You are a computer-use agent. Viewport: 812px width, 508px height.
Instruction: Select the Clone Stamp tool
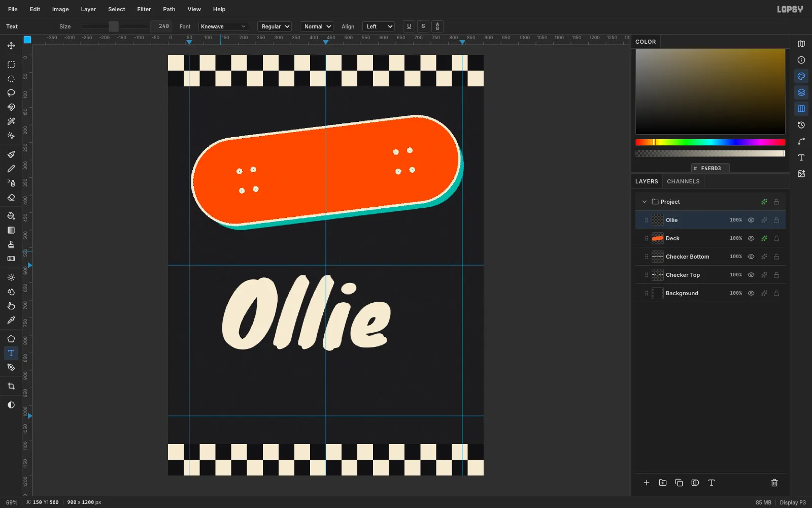[11, 244]
